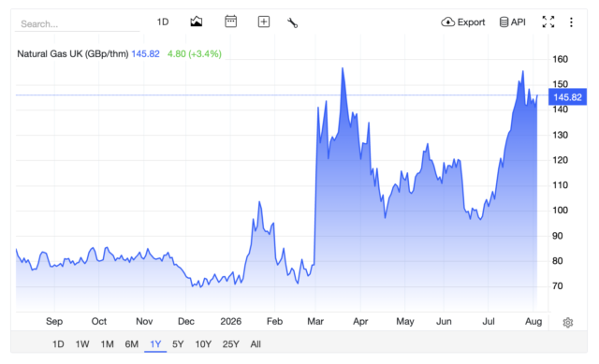Choose the 25Y time range
The height and width of the screenshot is (364, 599).
coord(231,344)
